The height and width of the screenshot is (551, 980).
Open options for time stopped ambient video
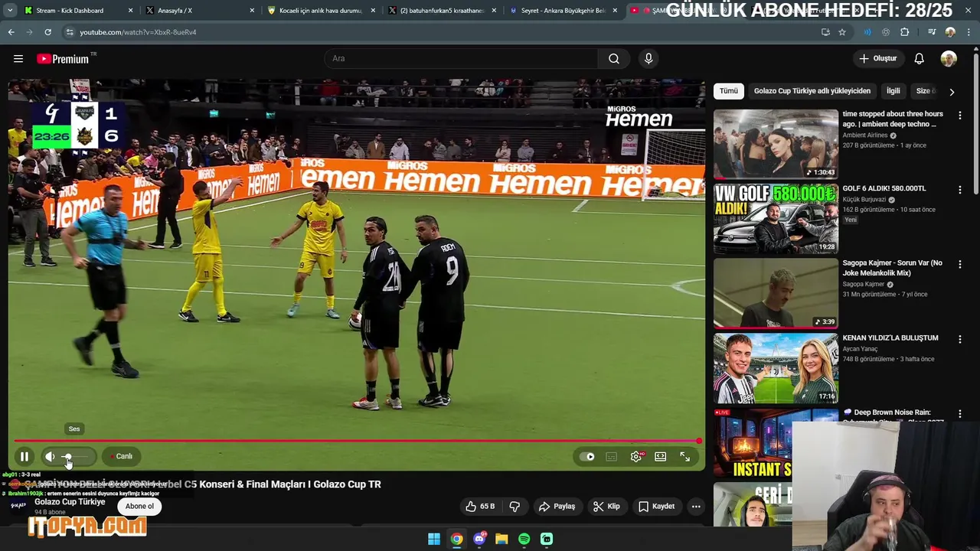(960, 116)
